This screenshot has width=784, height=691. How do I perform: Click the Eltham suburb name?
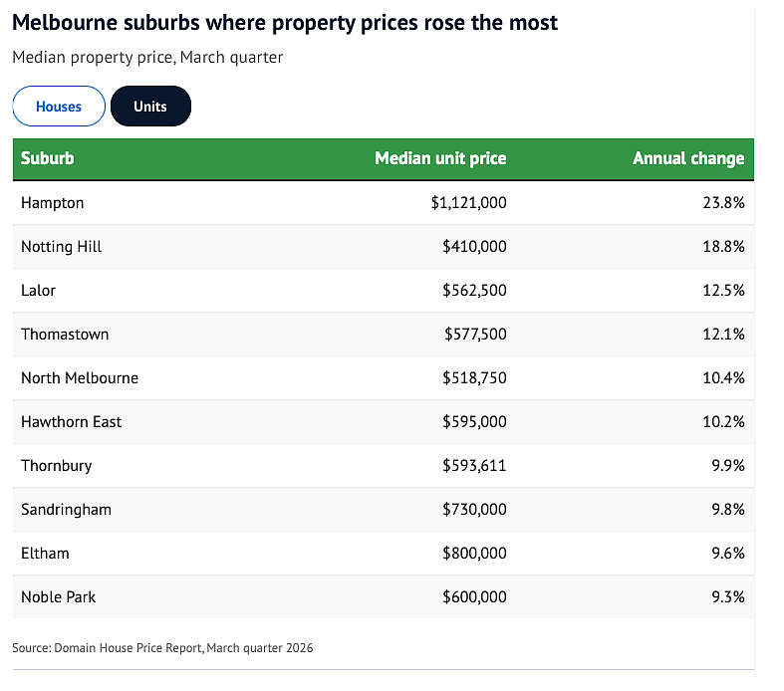click(45, 554)
